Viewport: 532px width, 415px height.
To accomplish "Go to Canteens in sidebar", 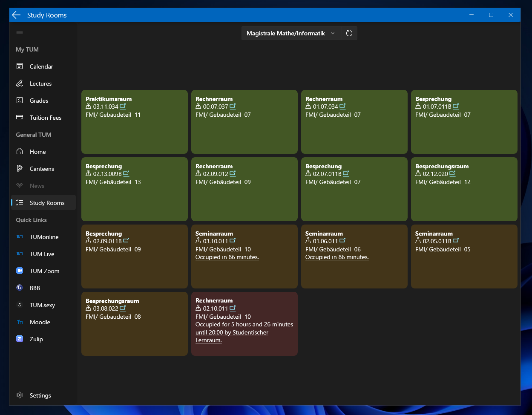I will (x=42, y=169).
